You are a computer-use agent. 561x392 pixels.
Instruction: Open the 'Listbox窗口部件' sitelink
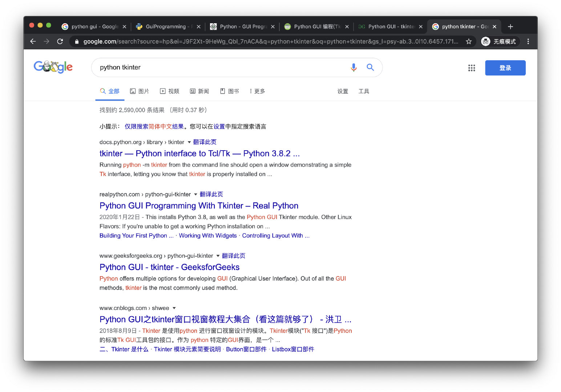tap(293, 349)
